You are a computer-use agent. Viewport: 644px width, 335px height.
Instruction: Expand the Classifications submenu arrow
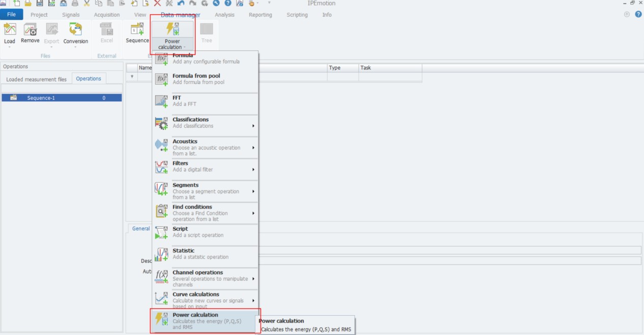click(253, 126)
